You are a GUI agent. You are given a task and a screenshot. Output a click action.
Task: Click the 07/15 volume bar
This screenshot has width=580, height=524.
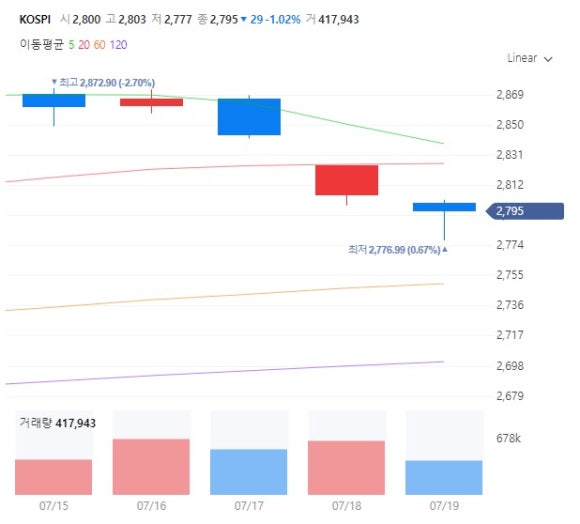[54, 477]
